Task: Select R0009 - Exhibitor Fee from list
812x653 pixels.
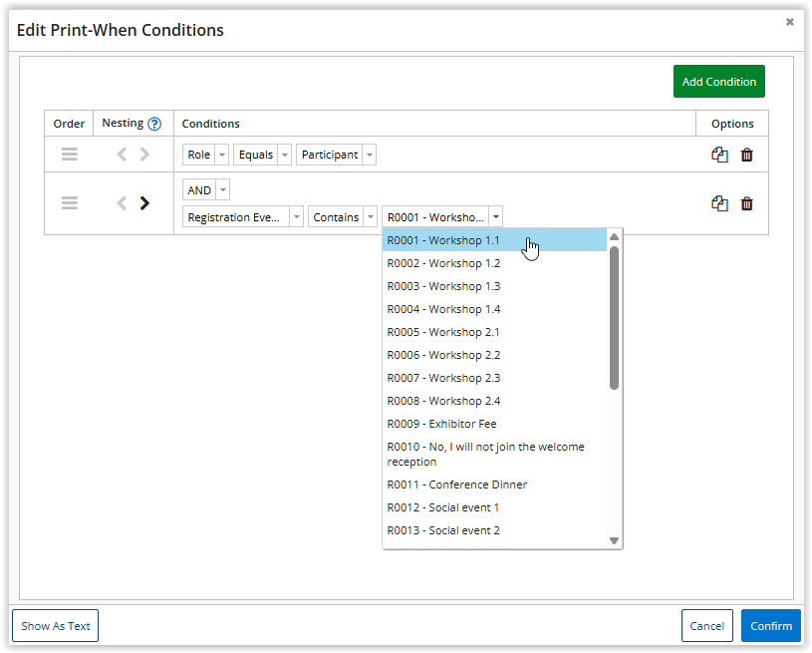Action: (x=441, y=424)
